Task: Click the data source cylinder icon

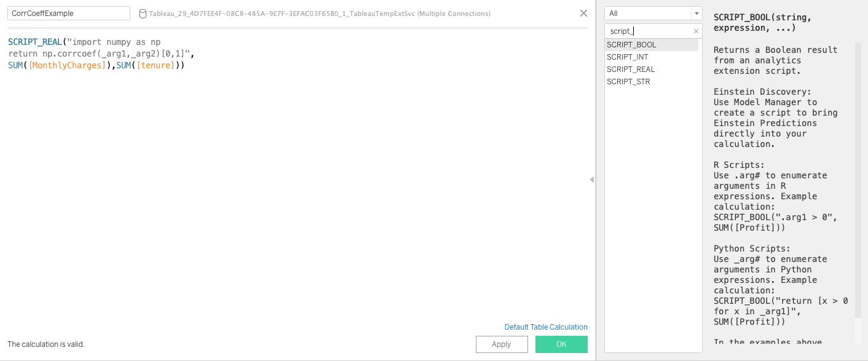Action: click(143, 14)
